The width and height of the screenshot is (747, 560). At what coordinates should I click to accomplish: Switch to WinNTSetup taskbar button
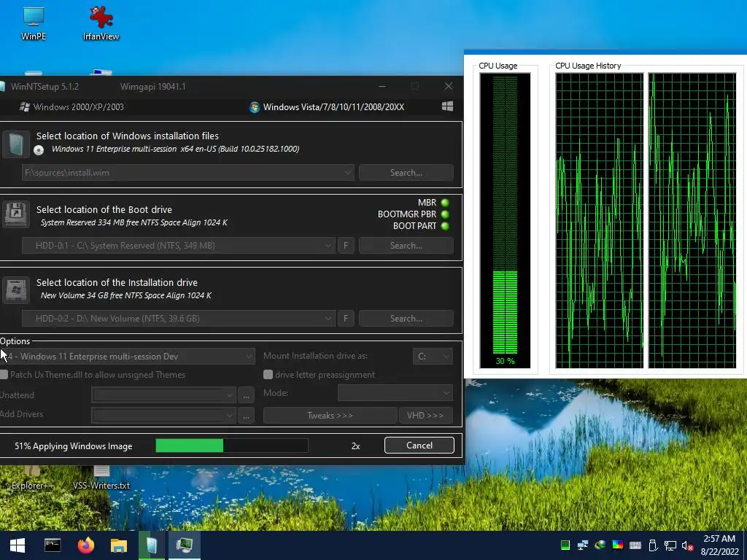(x=152, y=545)
